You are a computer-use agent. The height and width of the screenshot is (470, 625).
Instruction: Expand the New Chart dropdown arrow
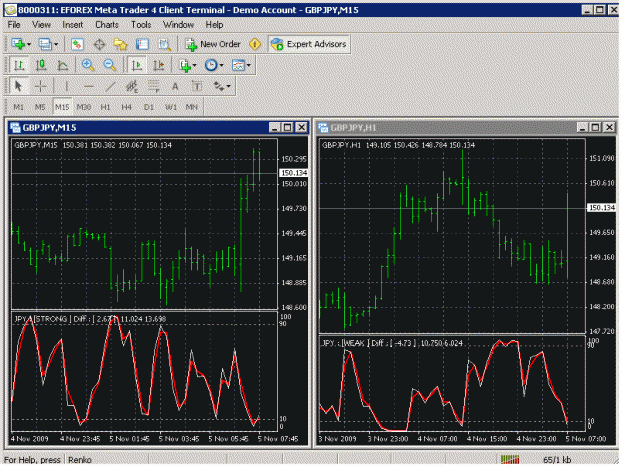pyautogui.click(x=29, y=44)
